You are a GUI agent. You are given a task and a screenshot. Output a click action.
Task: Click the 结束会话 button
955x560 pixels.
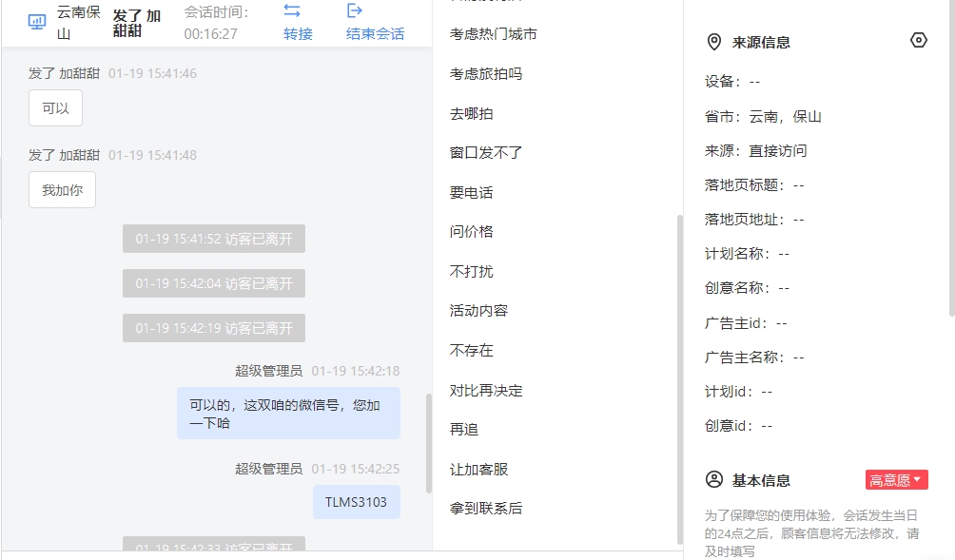tap(375, 34)
